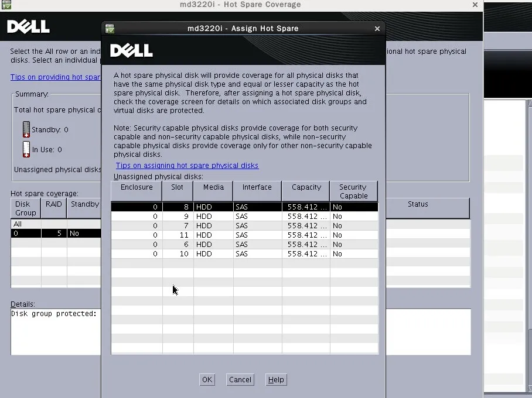Click HDD media cell of slot 7 row

(213, 226)
